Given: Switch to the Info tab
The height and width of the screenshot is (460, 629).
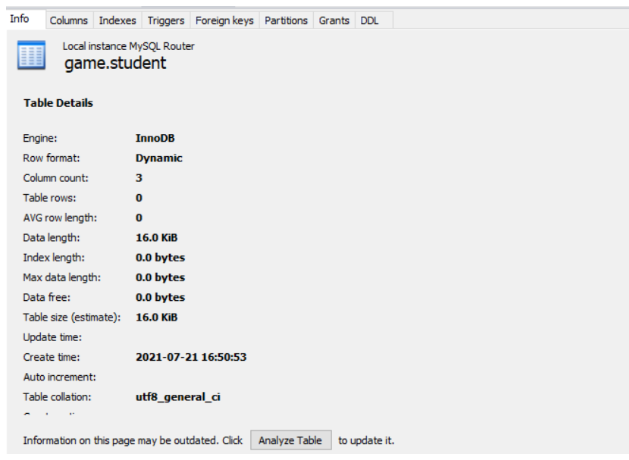Looking at the screenshot, I should pos(20,19).
